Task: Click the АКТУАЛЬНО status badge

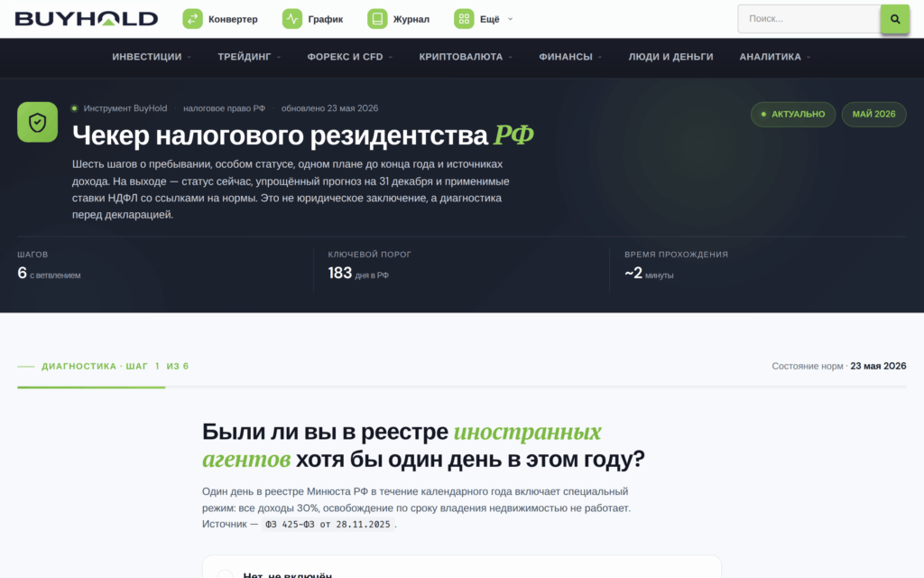Action: [793, 115]
